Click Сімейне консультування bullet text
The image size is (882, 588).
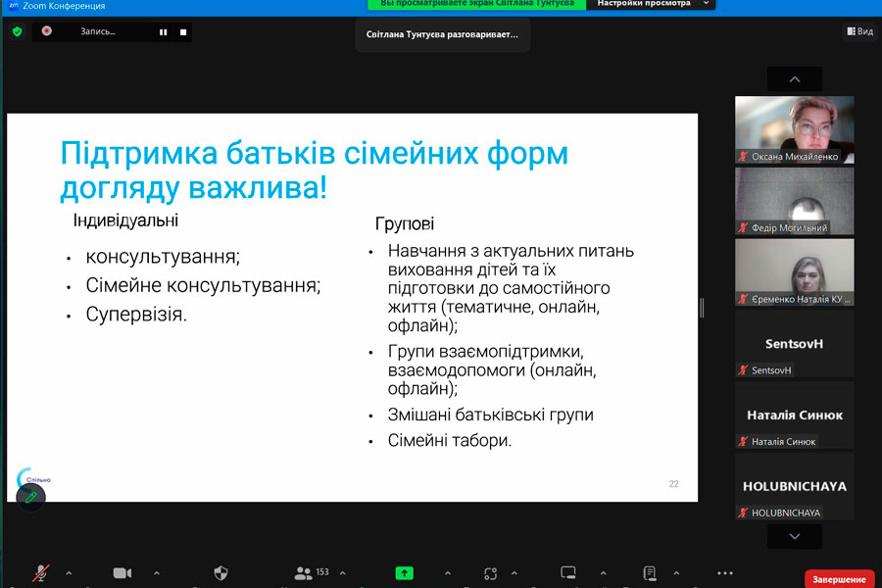(x=203, y=285)
